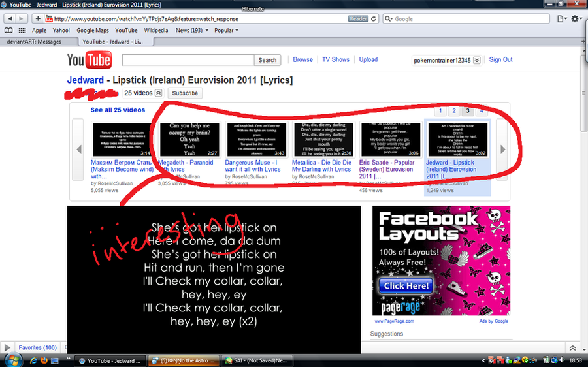The height and width of the screenshot is (367, 588).
Task: Click the YouTube logo
Action: [90, 59]
